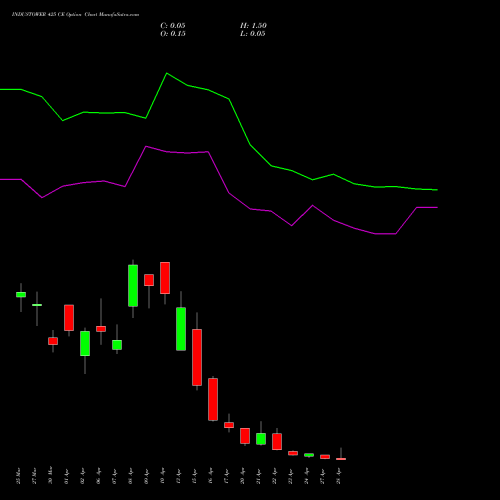
Task: Select the red candle above 20 Apr
Action: click(x=245, y=436)
